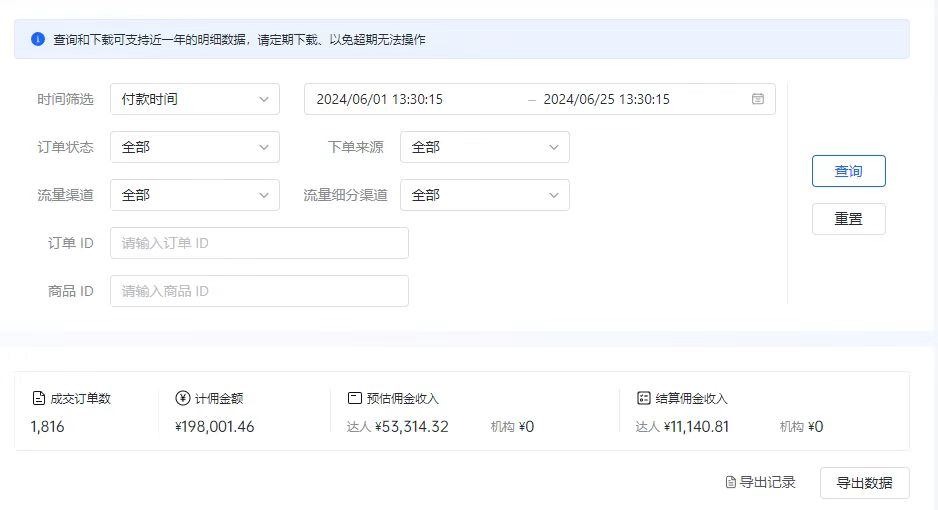Screen dimensions: 938x510
Task: Click the blue info icon in notice banner
Action: (38, 40)
